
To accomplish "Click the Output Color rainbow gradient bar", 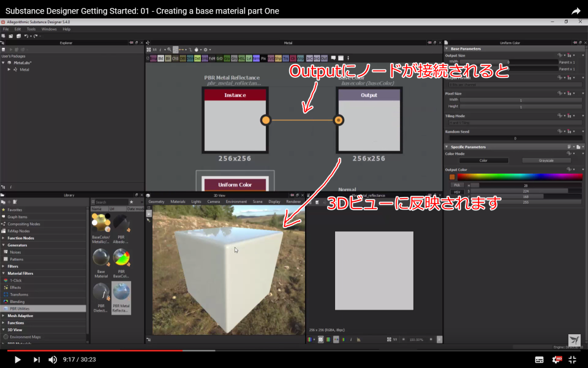I will click(520, 177).
